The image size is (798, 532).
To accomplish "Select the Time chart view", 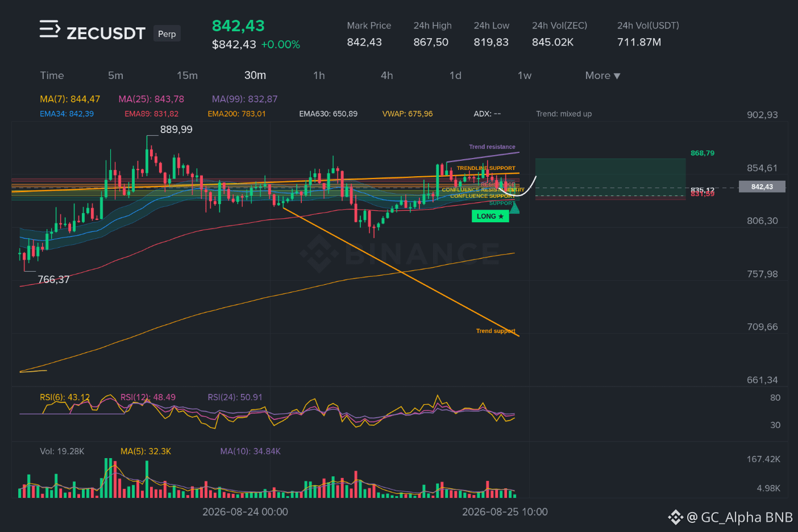I will click(52, 76).
